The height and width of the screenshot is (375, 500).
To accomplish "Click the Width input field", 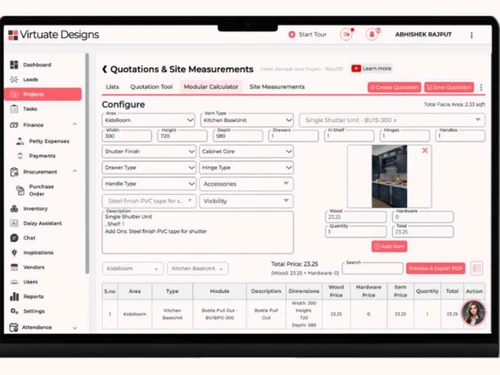I will point(127,136).
